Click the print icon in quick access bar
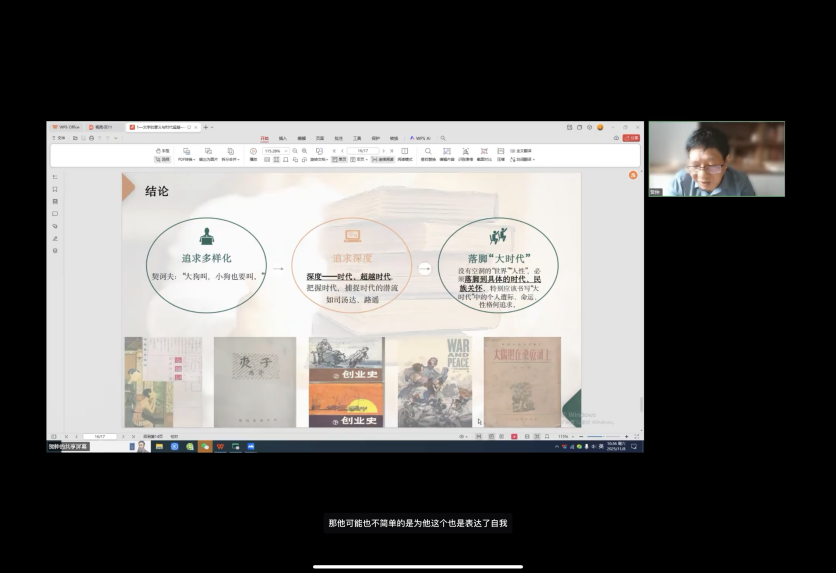 tap(90, 138)
